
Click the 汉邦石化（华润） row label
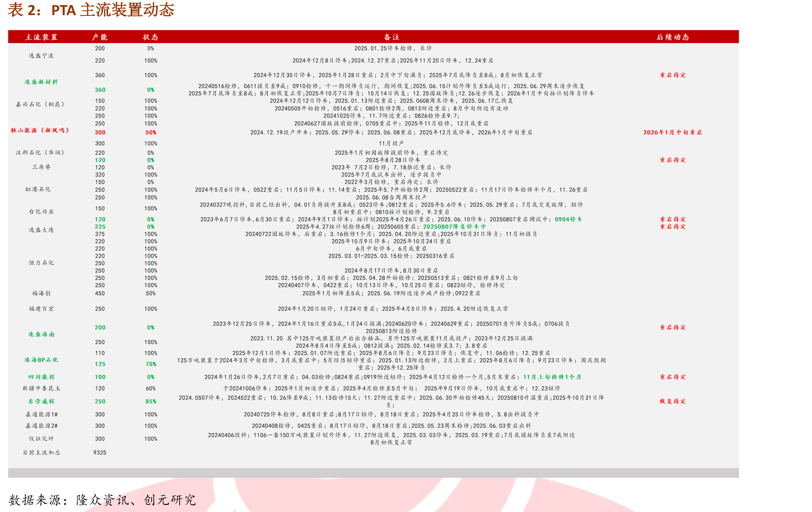coord(40,153)
